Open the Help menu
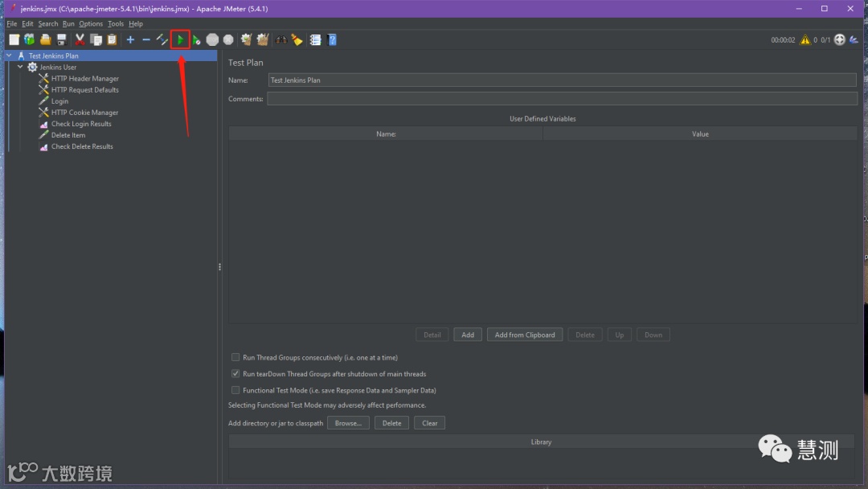The image size is (868, 489). [136, 24]
